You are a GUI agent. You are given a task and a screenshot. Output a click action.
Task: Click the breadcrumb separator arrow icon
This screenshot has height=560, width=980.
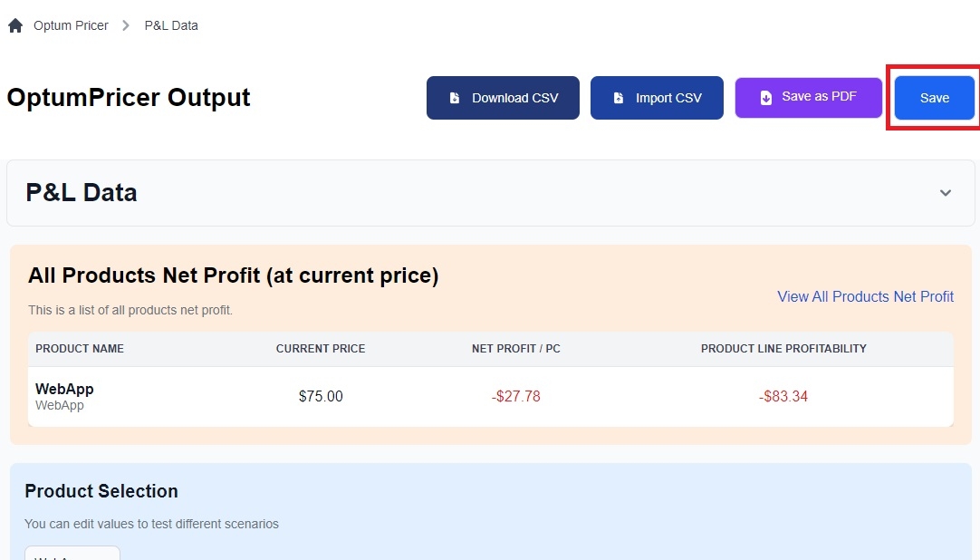(x=127, y=25)
